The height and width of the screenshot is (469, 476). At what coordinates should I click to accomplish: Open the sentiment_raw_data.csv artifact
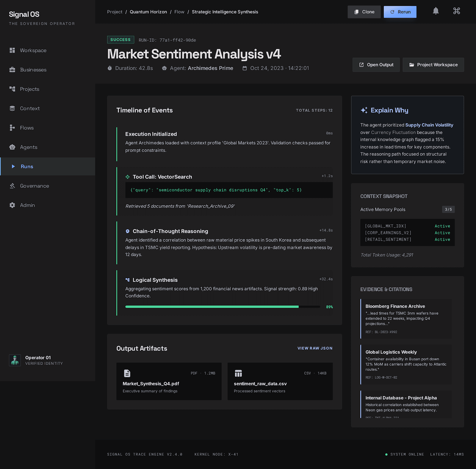(280, 381)
